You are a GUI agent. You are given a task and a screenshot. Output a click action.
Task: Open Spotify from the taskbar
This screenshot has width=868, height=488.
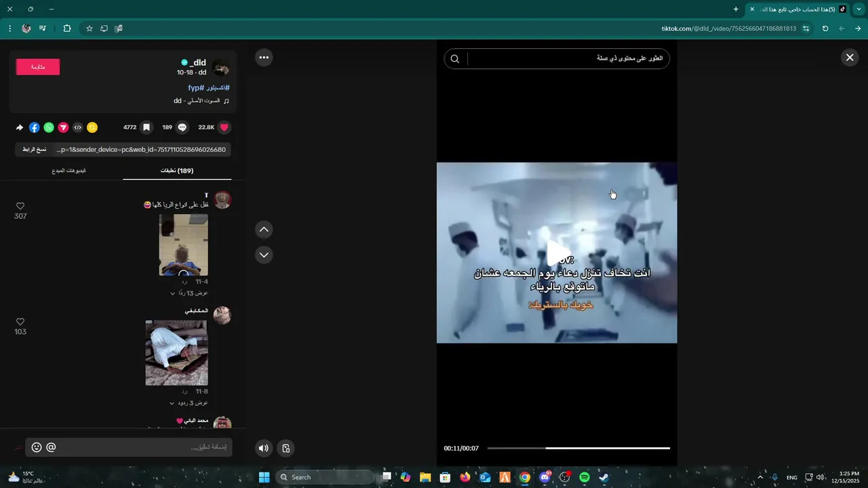(x=585, y=477)
